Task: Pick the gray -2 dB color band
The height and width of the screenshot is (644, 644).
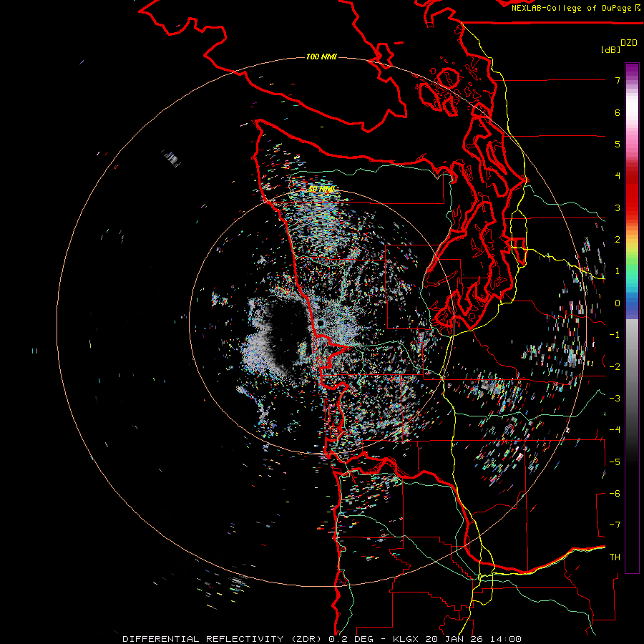Action: 632,367
